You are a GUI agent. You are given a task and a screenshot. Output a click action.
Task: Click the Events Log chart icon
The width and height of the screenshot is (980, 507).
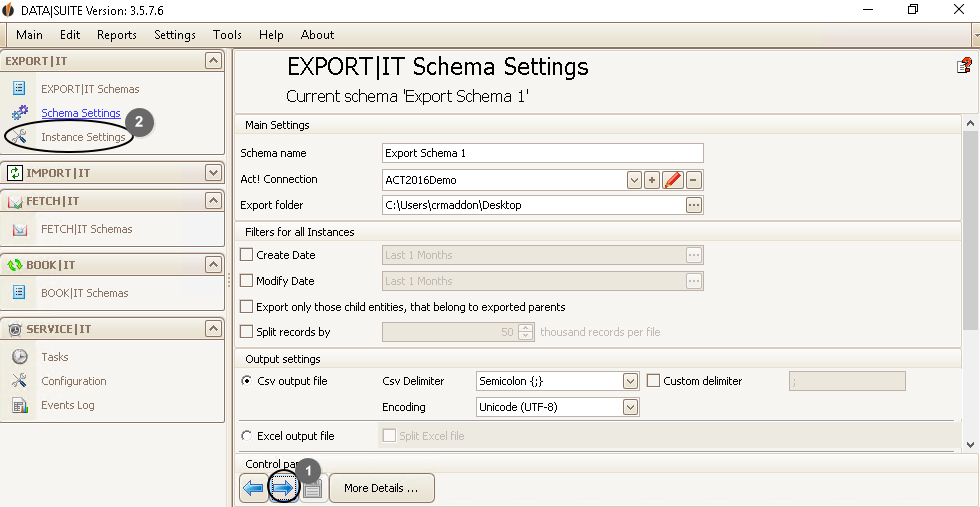pyautogui.click(x=19, y=405)
